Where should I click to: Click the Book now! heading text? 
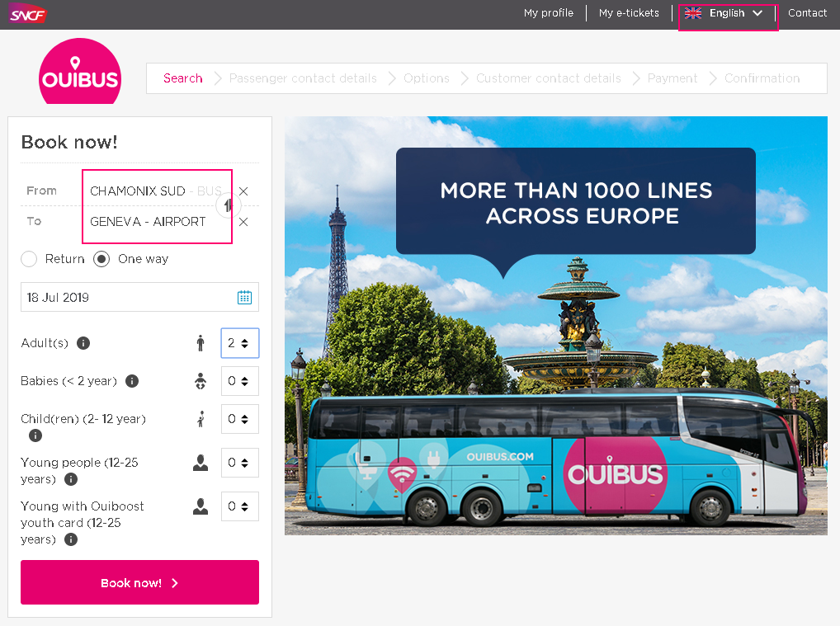pos(69,142)
